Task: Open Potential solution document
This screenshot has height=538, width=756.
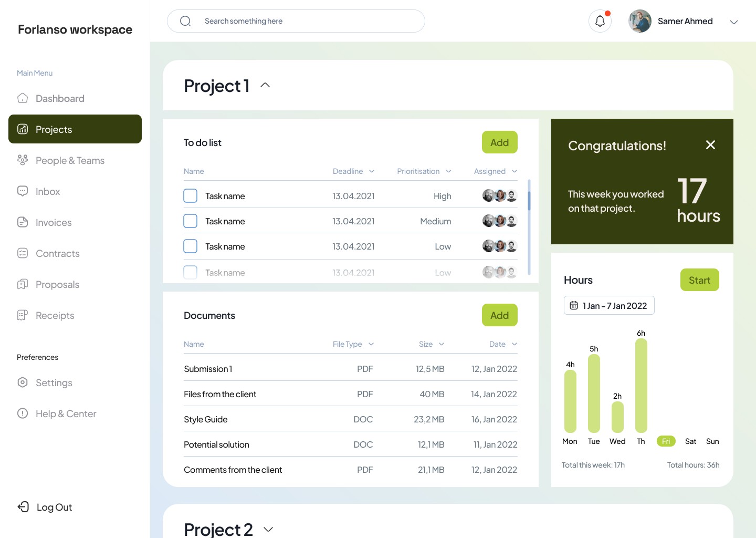Action: (x=351, y=444)
